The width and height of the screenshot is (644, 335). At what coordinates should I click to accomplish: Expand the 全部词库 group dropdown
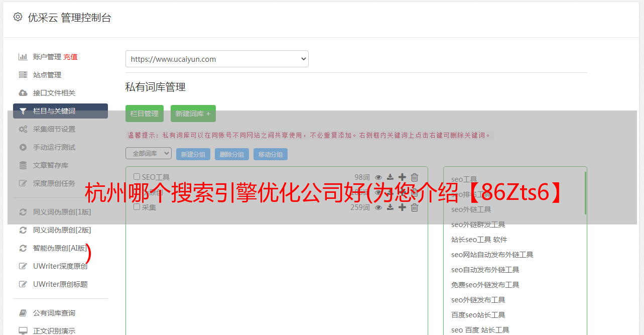click(x=149, y=153)
